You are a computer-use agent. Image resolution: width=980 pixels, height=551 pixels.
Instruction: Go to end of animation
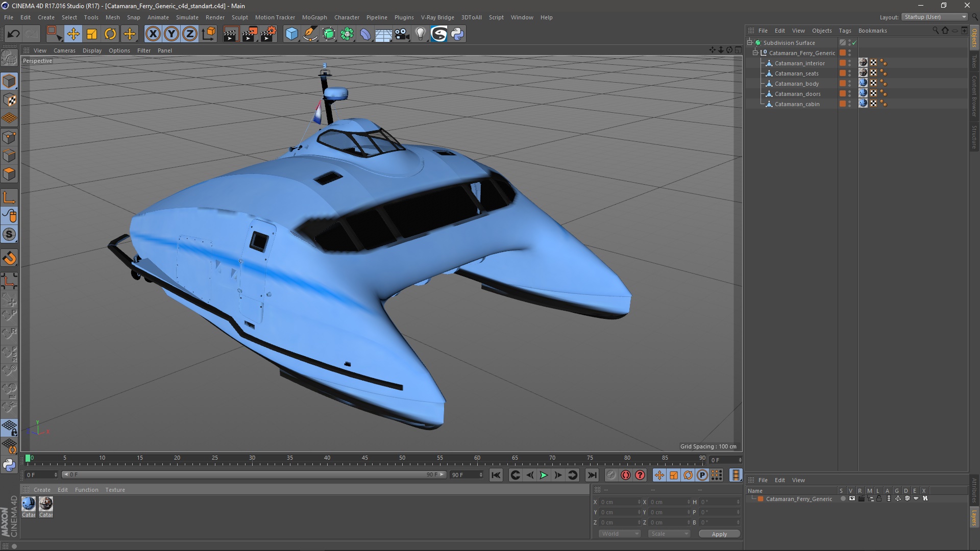tap(592, 475)
